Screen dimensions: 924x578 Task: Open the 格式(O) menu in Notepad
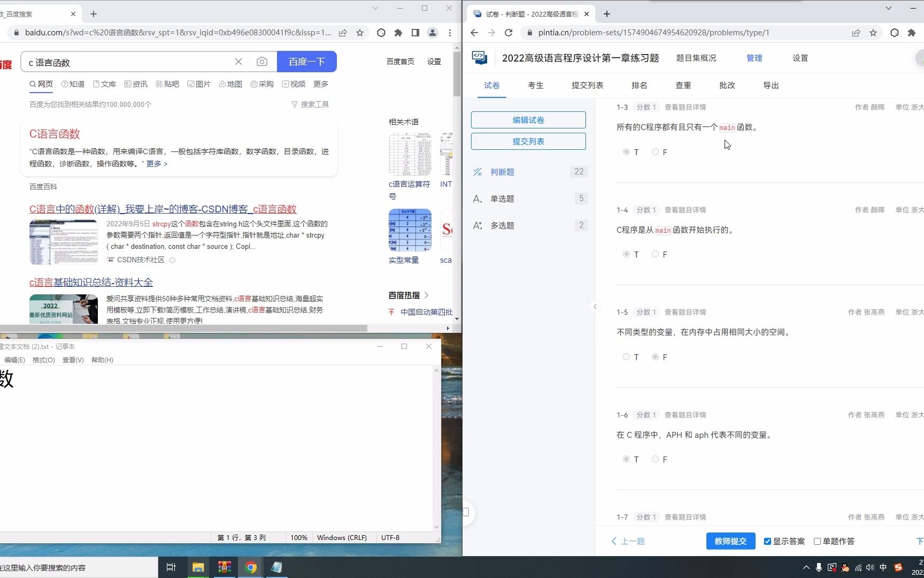[44, 360]
